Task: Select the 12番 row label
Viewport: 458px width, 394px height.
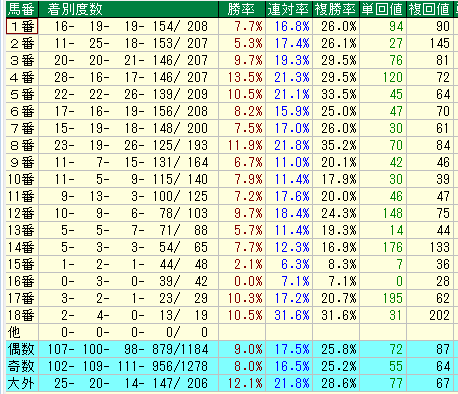Action: (22, 213)
